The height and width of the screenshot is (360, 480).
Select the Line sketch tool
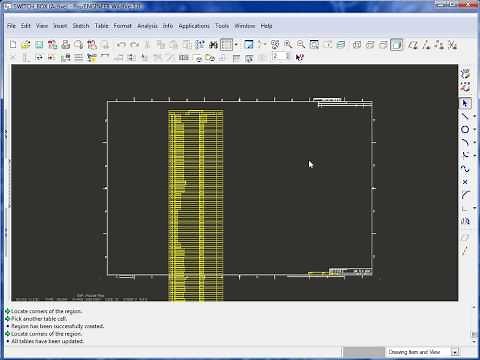click(465, 116)
